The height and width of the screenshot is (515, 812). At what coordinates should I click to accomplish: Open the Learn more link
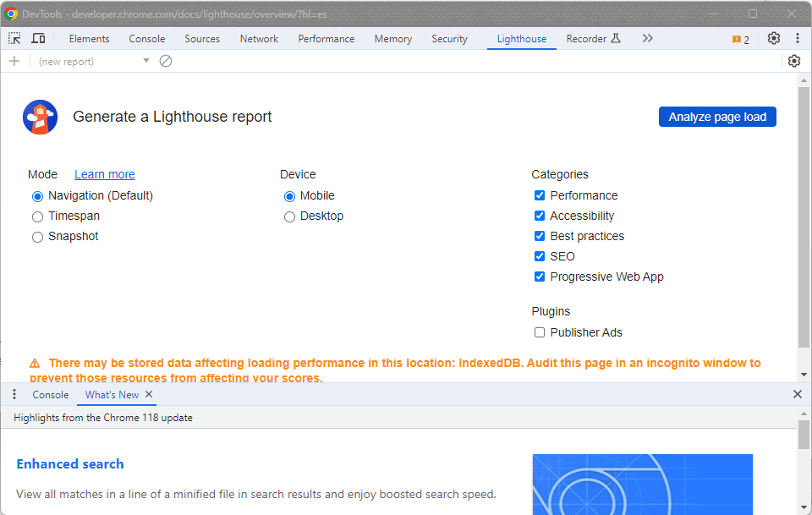point(104,174)
